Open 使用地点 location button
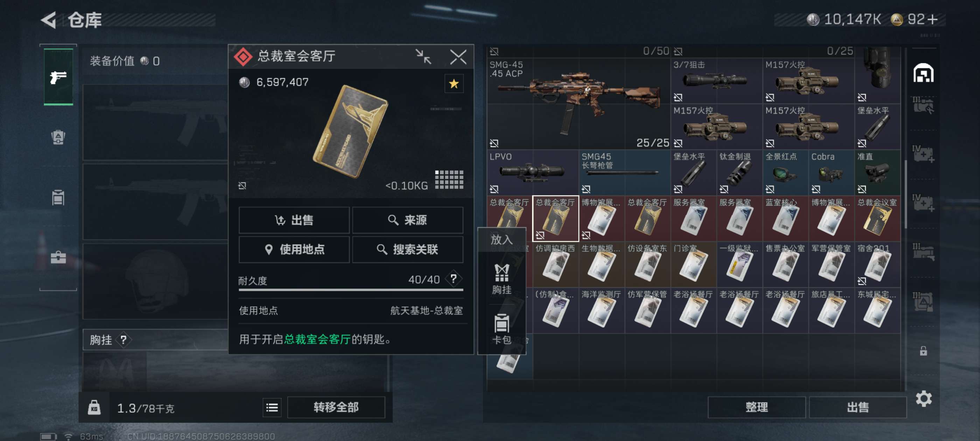Viewport: 980px width, 441px height. pos(294,250)
